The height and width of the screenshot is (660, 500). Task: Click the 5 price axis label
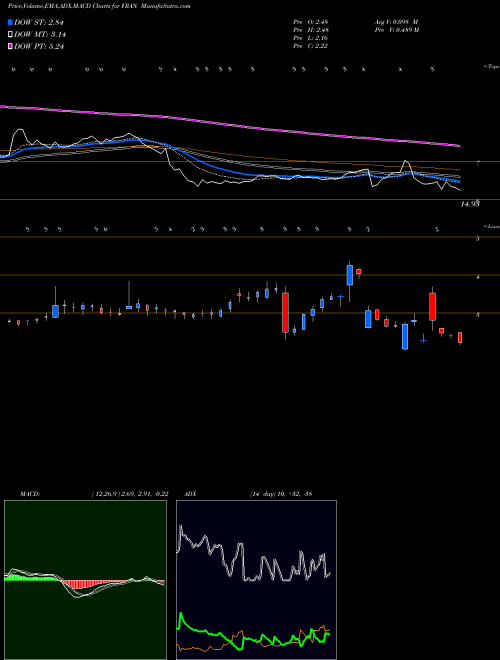[478, 239]
